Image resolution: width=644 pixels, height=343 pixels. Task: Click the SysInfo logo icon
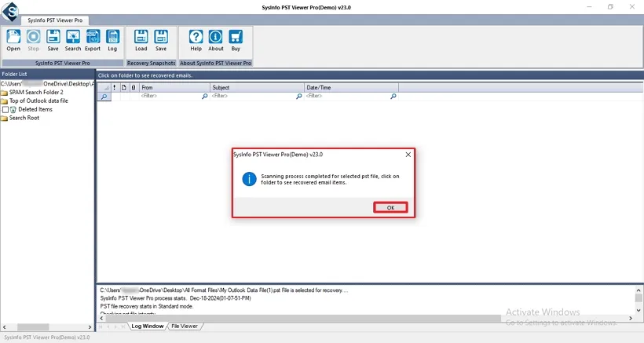point(10,11)
